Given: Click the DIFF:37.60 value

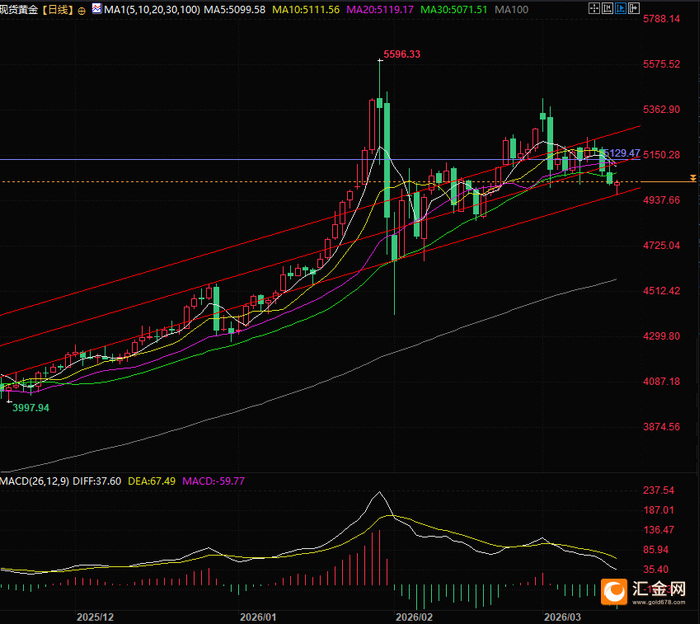Looking at the screenshot, I should coord(97,481).
